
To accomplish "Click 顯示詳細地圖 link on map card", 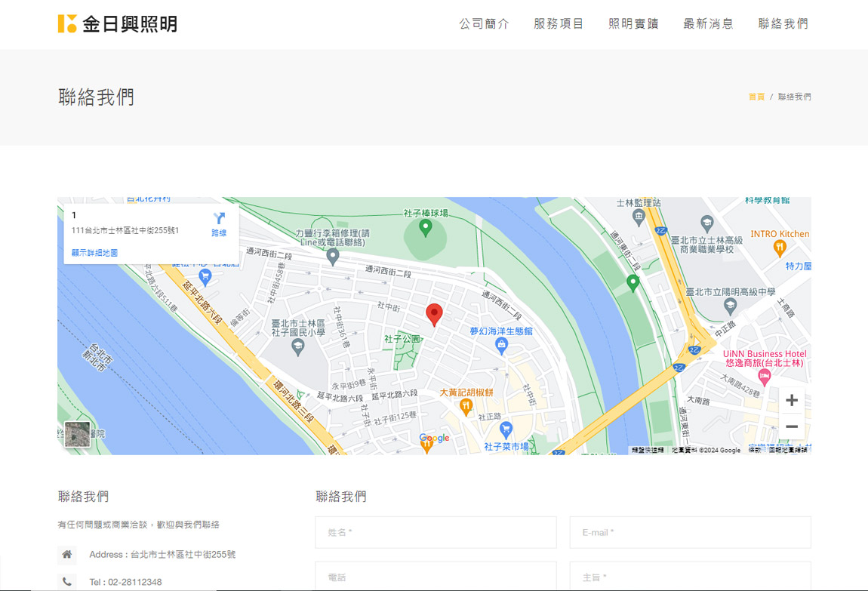I will pyautogui.click(x=94, y=253).
